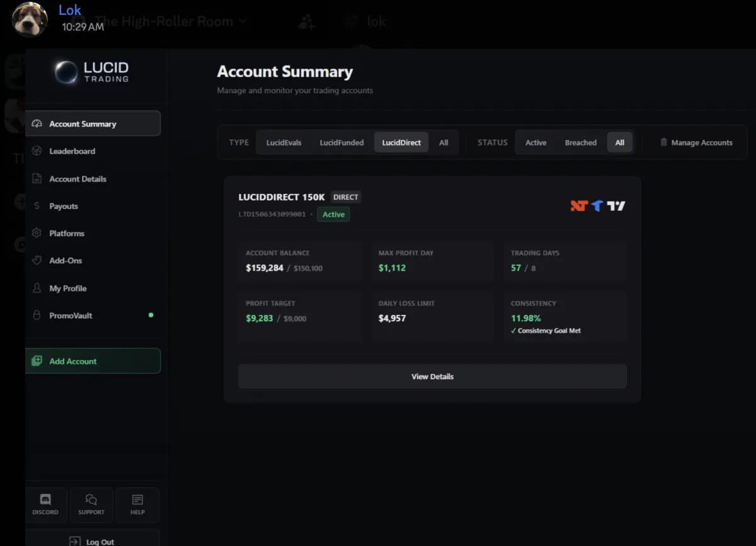Click Manage Accounts

pyautogui.click(x=696, y=142)
